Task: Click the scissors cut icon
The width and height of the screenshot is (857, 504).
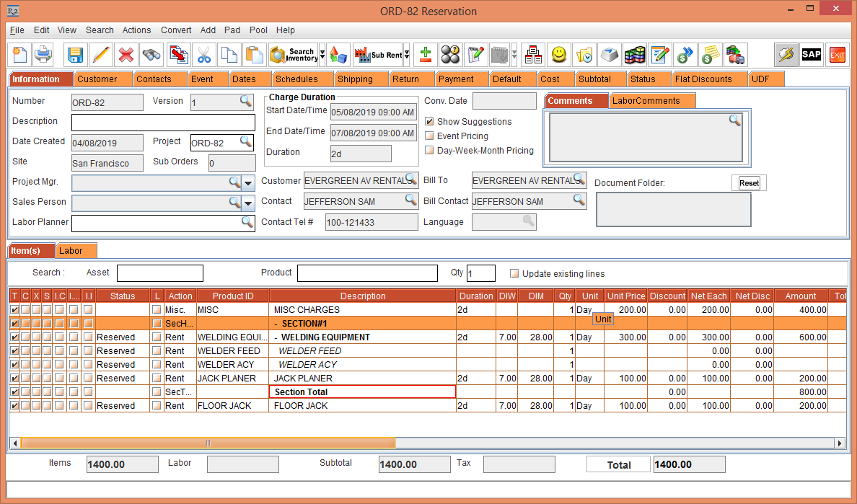Action: click(x=204, y=55)
